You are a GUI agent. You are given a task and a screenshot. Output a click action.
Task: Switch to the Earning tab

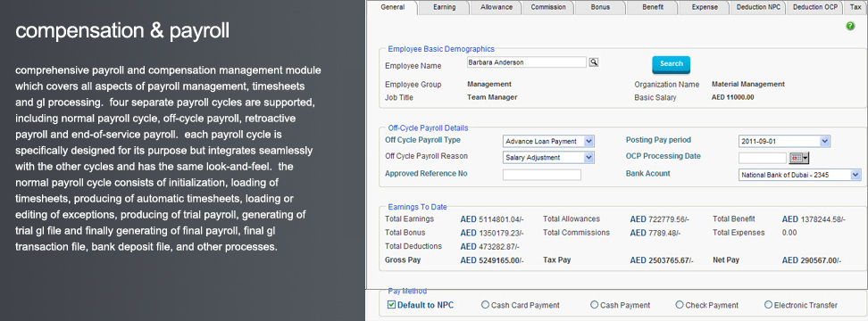tap(444, 7)
